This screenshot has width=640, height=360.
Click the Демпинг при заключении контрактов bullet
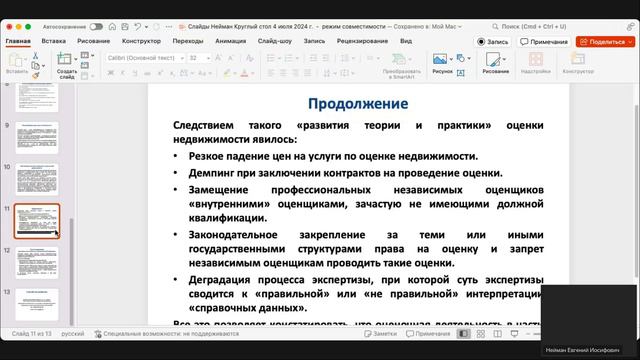click(345, 173)
